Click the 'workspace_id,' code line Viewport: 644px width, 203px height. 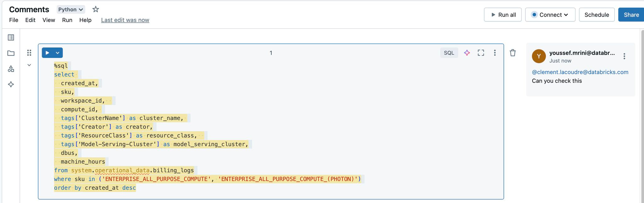pos(83,101)
